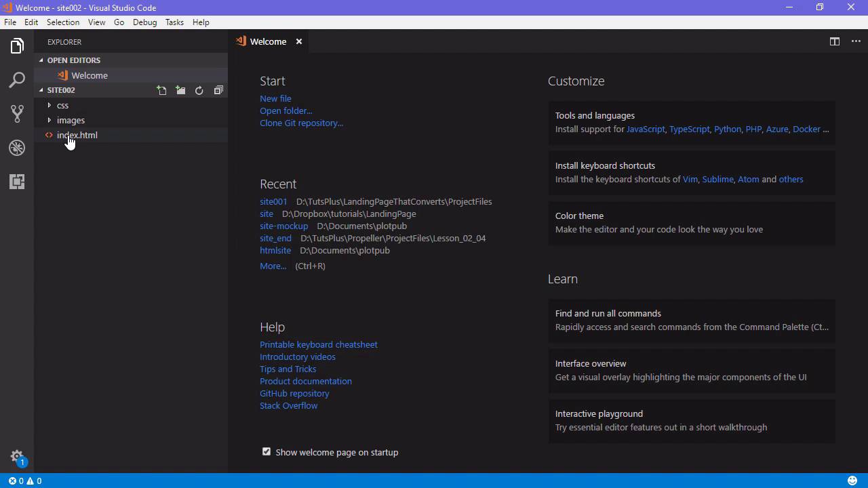Uncheck Show welcome page on startup
868x488 pixels.
click(267, 451)
